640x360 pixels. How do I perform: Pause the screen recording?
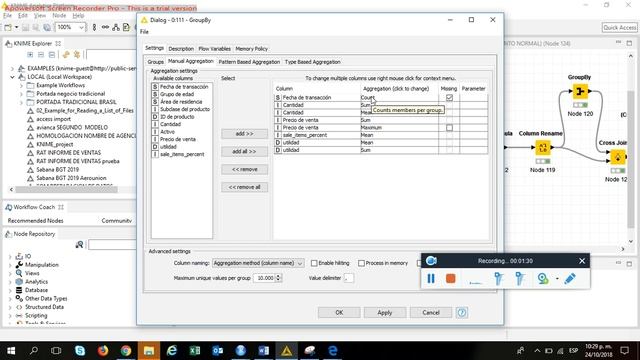tap(431, 278)
